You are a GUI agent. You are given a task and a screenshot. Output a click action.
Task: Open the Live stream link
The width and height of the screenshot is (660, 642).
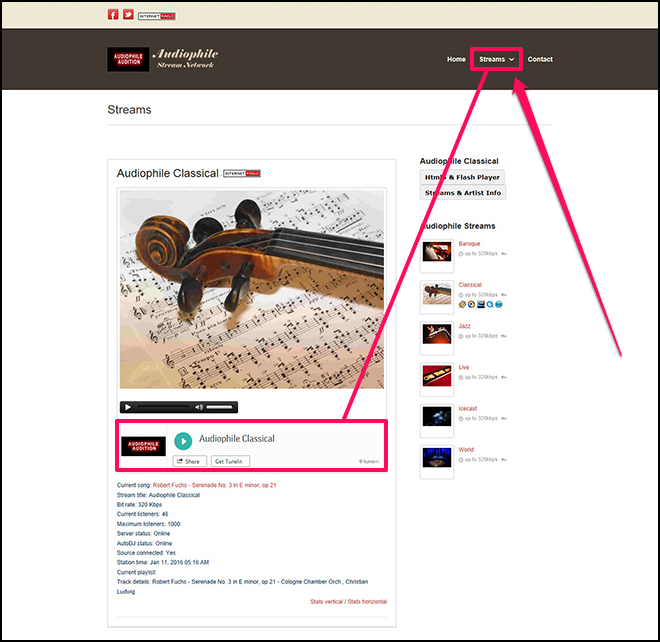pyautogui.click(x=464, y=368)
